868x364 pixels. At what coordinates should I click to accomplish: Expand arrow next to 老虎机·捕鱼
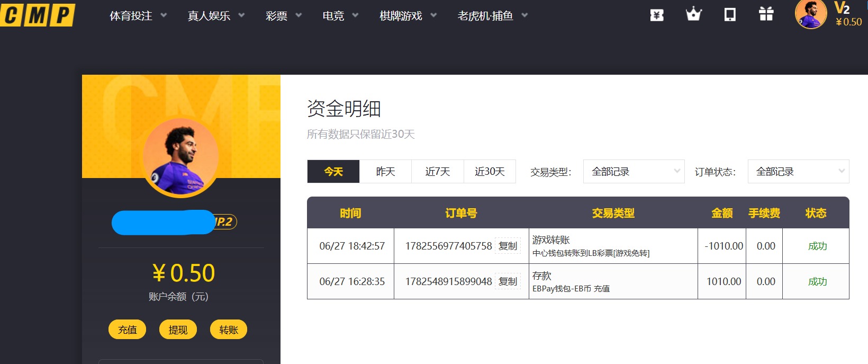coord(525,15)
